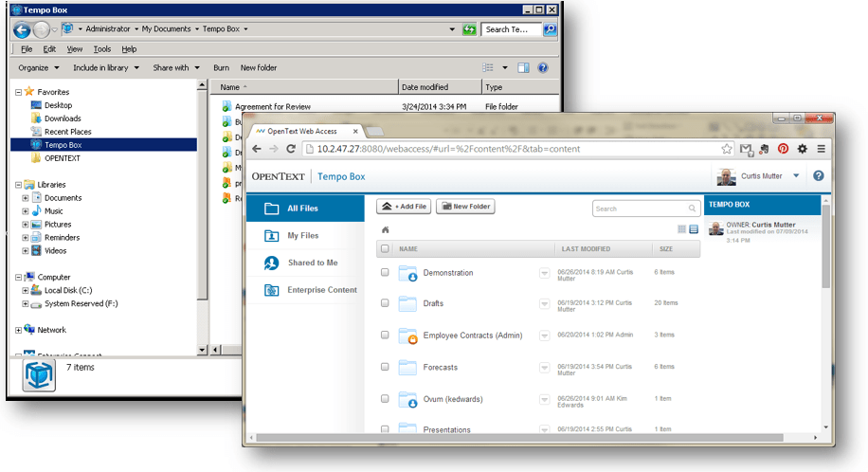Open Enterprise Content in sidebar
This screenshot has height=472, width=868.
click(305, 290)
